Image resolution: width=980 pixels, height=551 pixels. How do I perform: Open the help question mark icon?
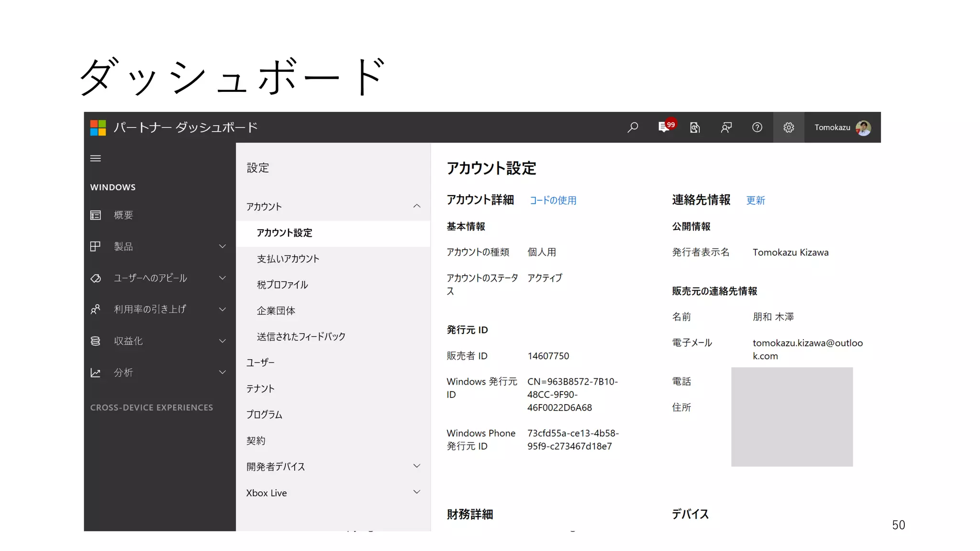[x=757, y=127]
